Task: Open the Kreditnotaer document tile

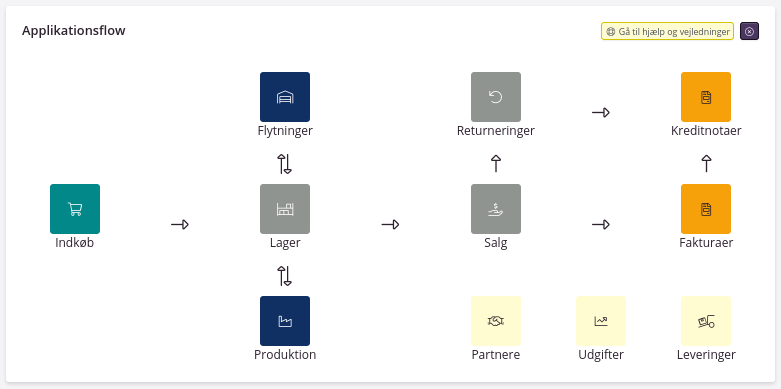Action: pos(706,97)
